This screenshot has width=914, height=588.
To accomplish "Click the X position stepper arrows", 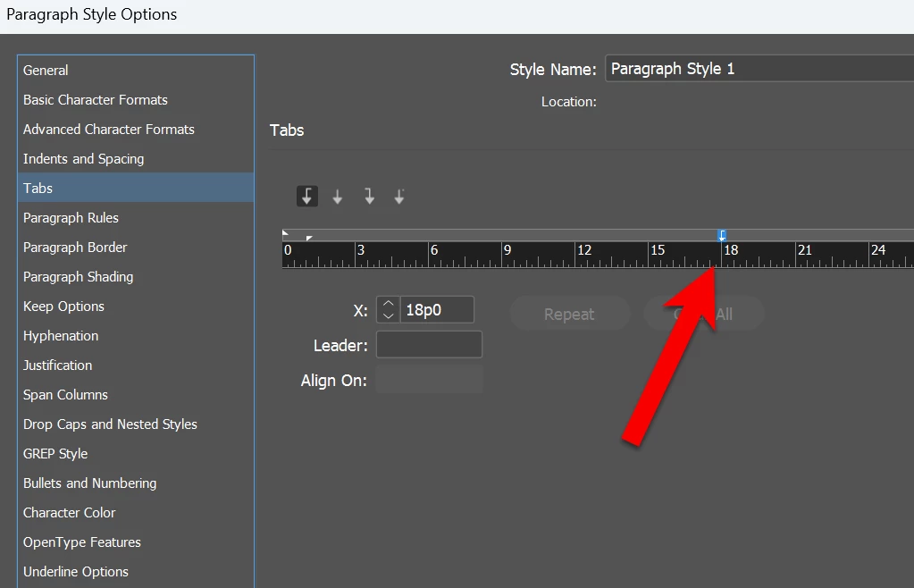I will click(x=389, y=309).
